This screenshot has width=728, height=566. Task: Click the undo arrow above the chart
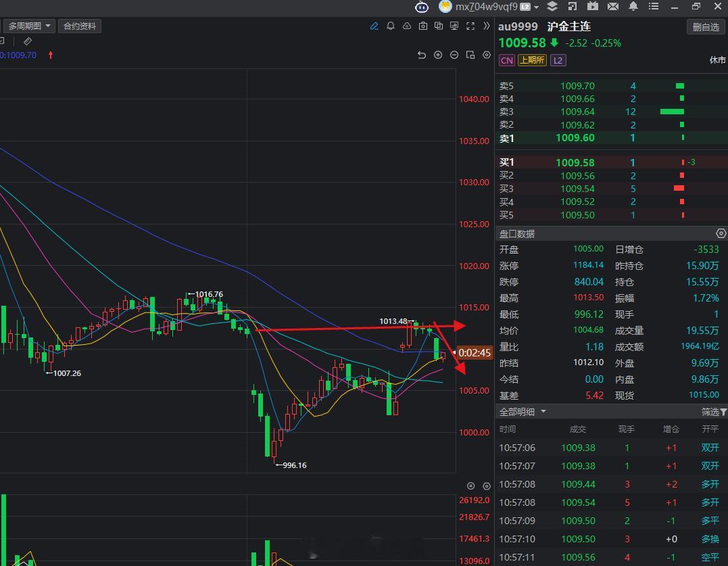coord(421,55)
